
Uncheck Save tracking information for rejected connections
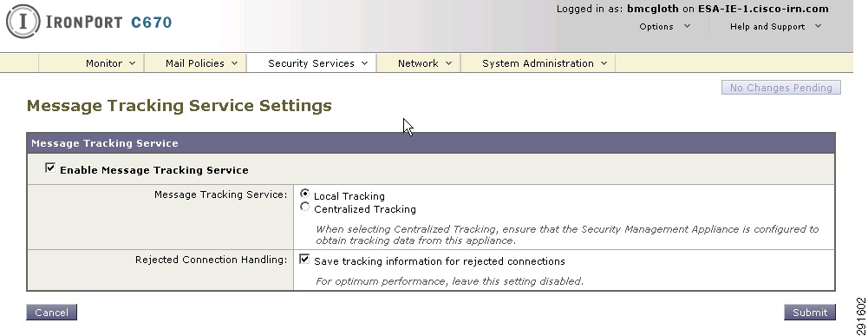[304, 260]
